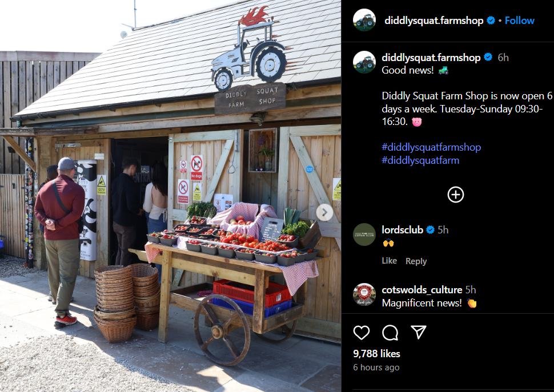The width and height of the screenshot is (554, 392).
Task: Advance to next photo with carousel arrow
Action: pos(324,213)
